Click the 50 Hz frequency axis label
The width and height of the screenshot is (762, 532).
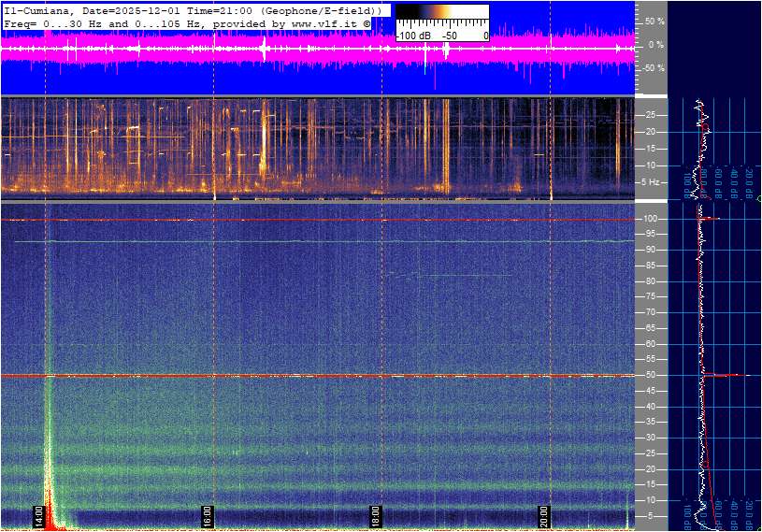(x=650, y=375)
